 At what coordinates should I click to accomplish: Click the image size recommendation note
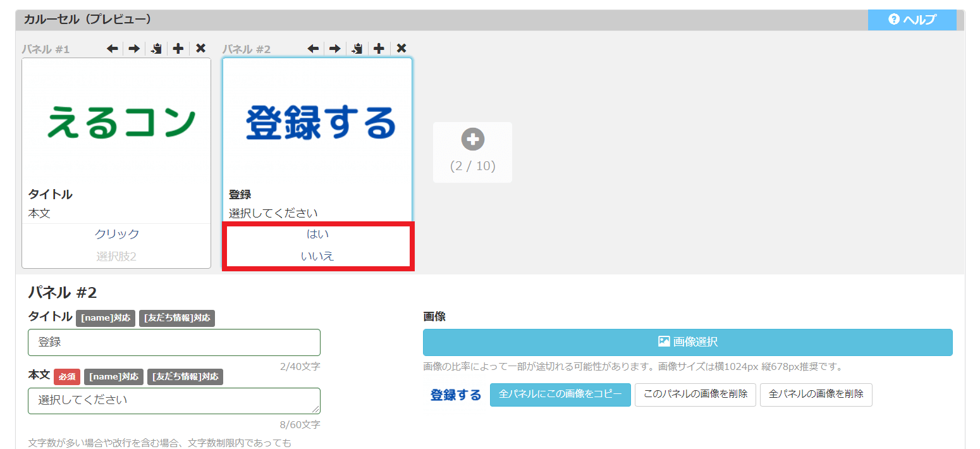[633, 367]
